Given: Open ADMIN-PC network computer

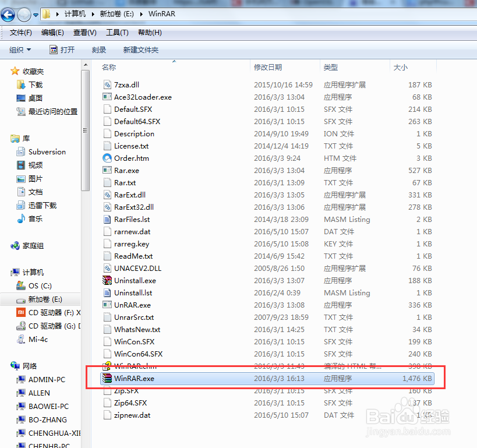Looking at the screenshot, I should click(41, 379).
